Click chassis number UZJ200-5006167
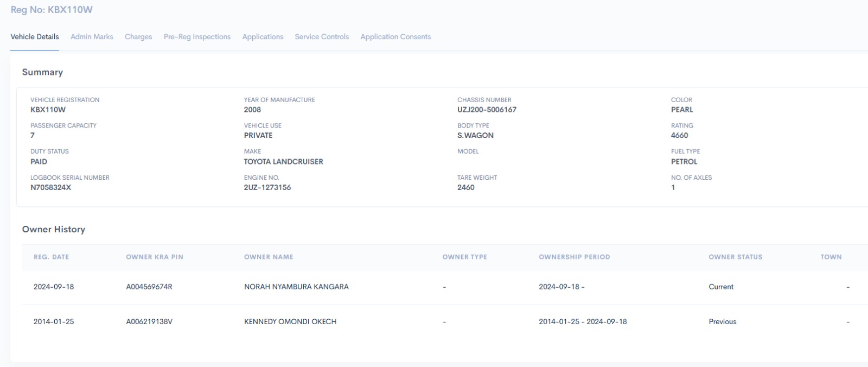The image size is (868, 367). tap(487, 110)
